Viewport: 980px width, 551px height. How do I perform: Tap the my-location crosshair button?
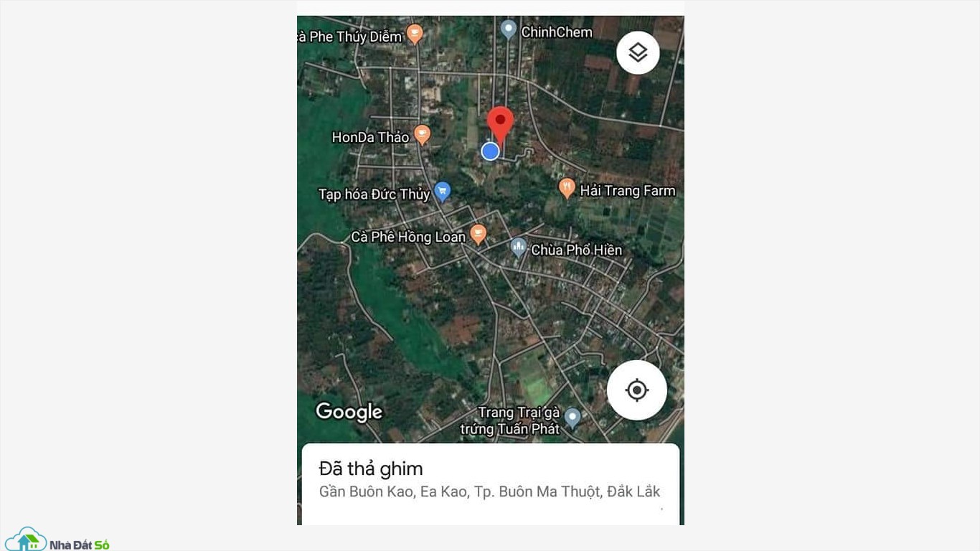pos(637,390)
